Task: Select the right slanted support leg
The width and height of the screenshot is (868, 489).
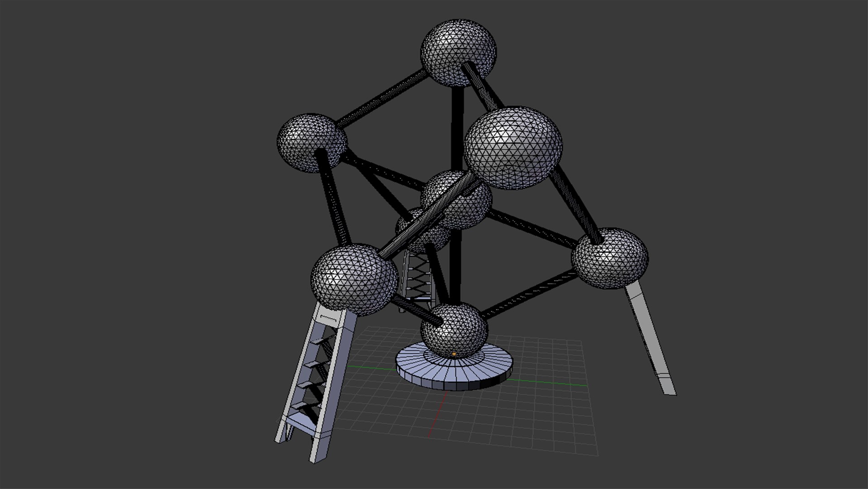Action: 650,337
